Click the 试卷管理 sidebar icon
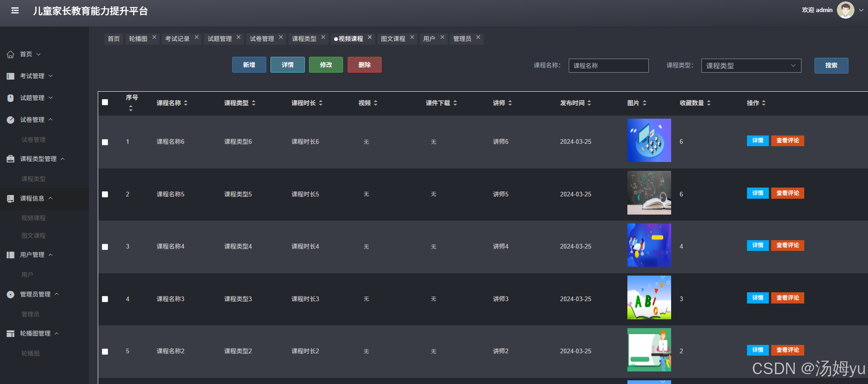868x384 pixels. click(x=10, y=120)
